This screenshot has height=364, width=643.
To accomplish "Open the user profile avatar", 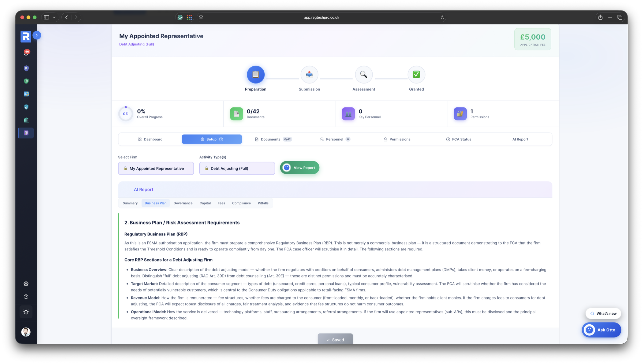I will pos(26,332).
